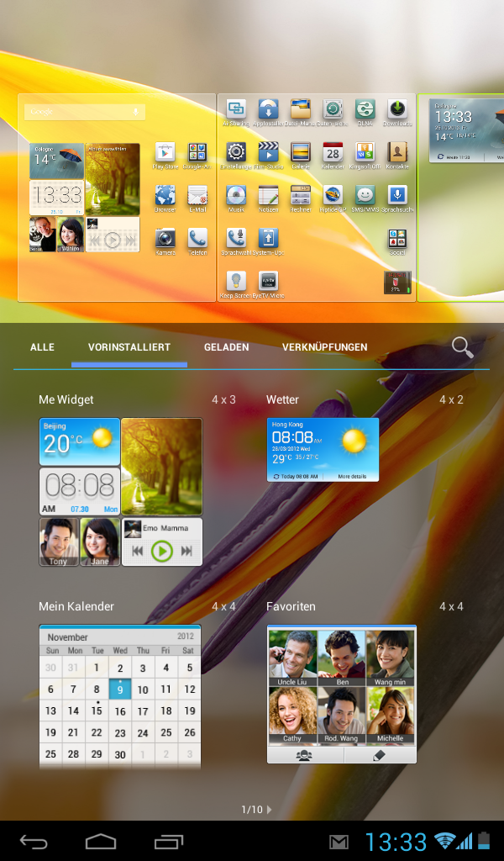Tap the Play Store icon in home preview
Image resolution: width=504 pixels, height=861 pixels.
point(165,153)
